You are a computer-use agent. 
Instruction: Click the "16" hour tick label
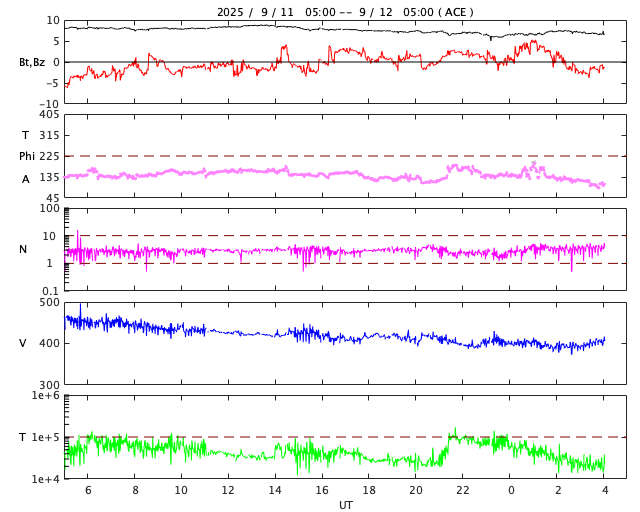point(322,490)
